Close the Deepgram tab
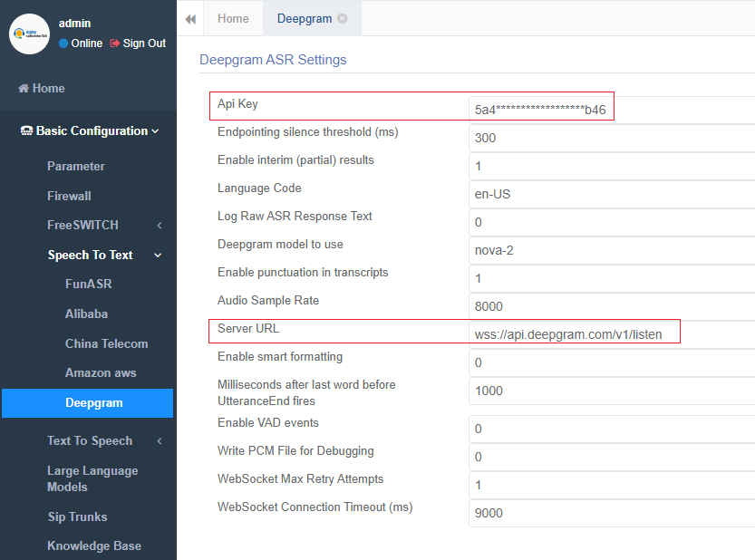The height and width of the screenshot is (560, 755). click(x=343, y=19)
